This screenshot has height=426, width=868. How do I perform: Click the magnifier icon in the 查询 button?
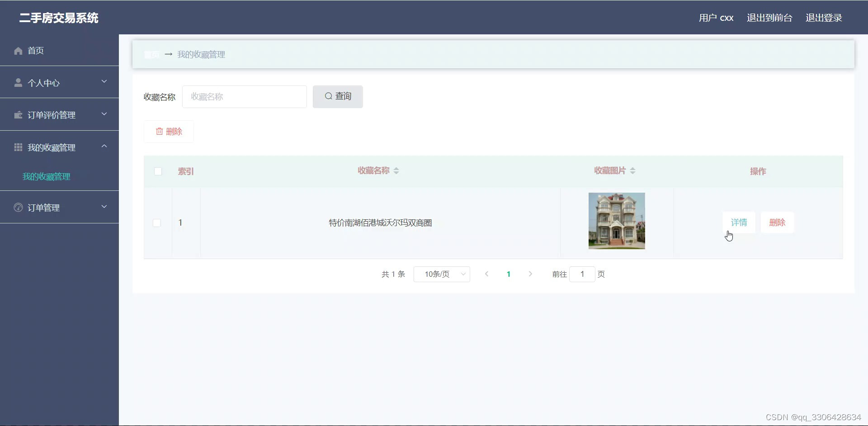(329, 96)
